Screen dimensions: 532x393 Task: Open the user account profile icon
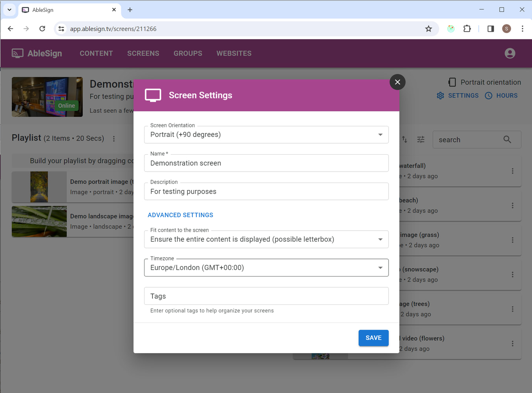510,53
